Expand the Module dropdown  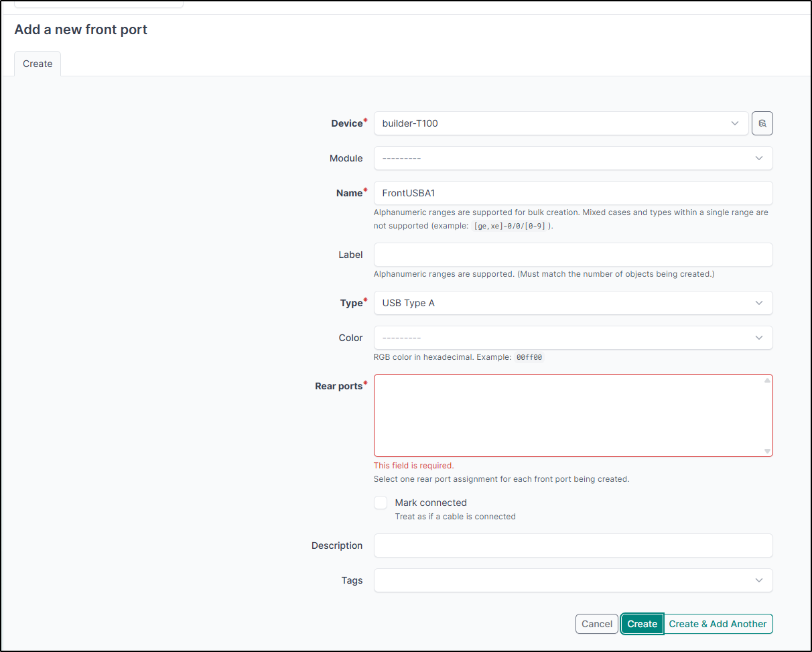(x=573, y=158)
